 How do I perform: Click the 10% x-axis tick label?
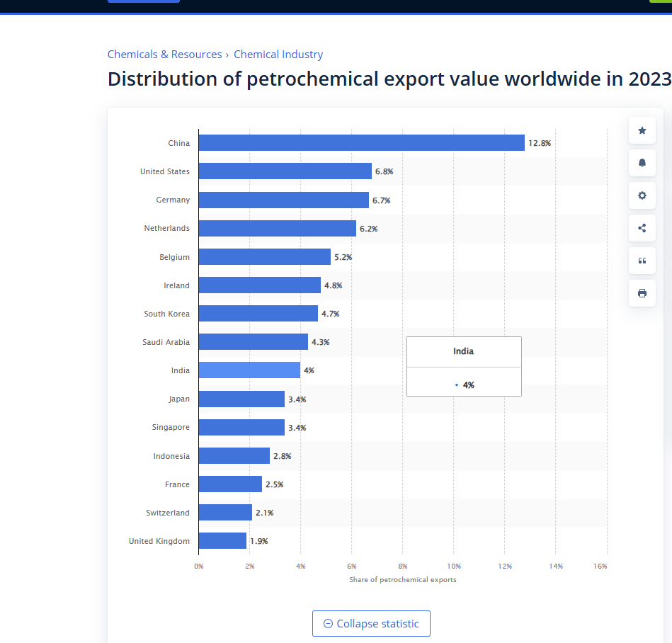pyautogui.click(x=454, y=567)
